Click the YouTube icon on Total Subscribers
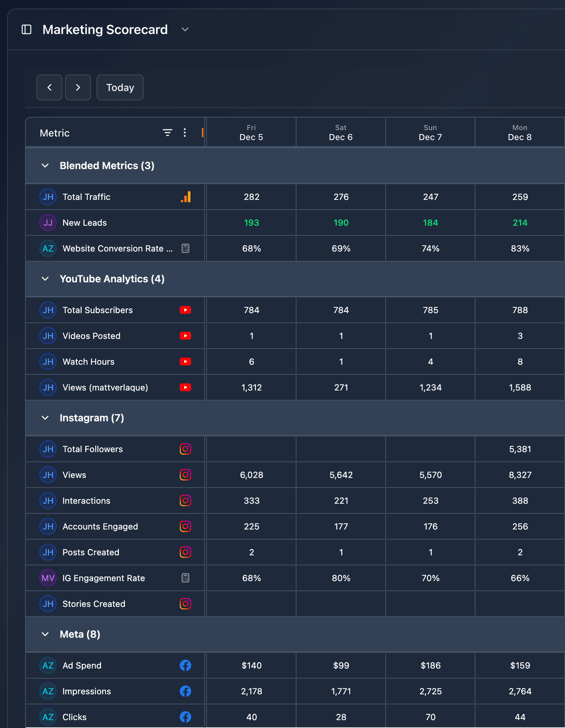This screenshot has width=565, height=728. [185, 310]
